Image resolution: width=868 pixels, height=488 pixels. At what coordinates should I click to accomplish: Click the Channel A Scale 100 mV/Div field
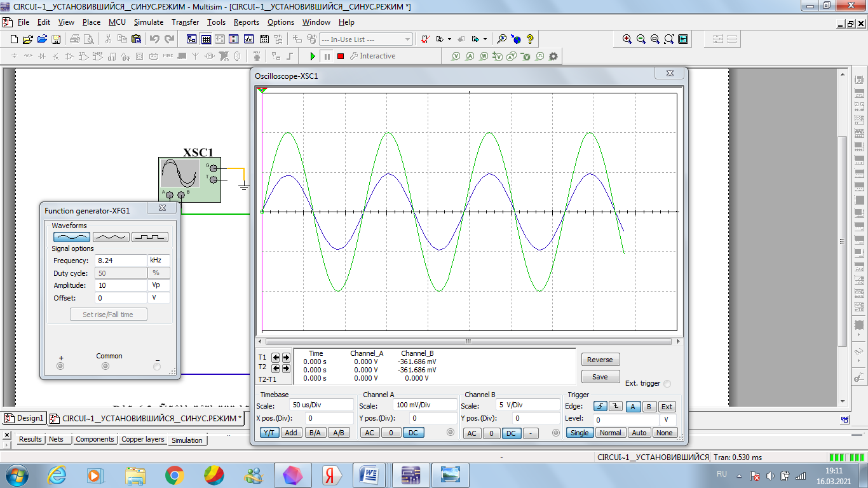[x=425, y=405]
